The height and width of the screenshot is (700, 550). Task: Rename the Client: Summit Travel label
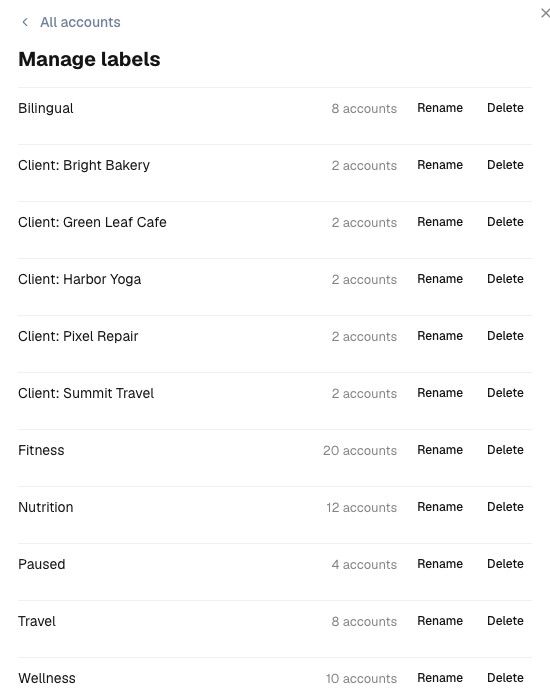click(440, 393)
